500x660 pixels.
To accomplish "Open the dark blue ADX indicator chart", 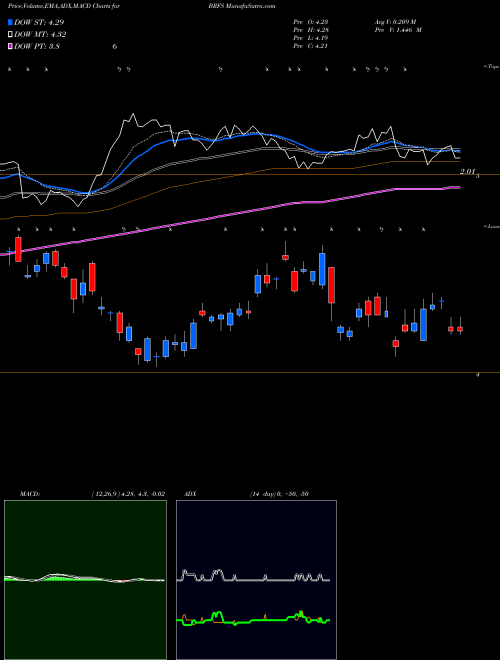I will coord(256,580).
